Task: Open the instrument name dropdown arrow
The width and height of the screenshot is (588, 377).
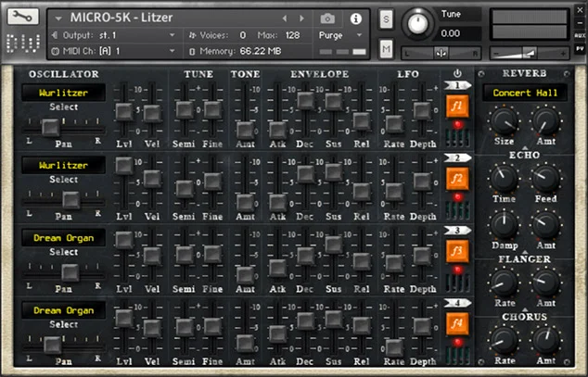Action: pos(58,19)
